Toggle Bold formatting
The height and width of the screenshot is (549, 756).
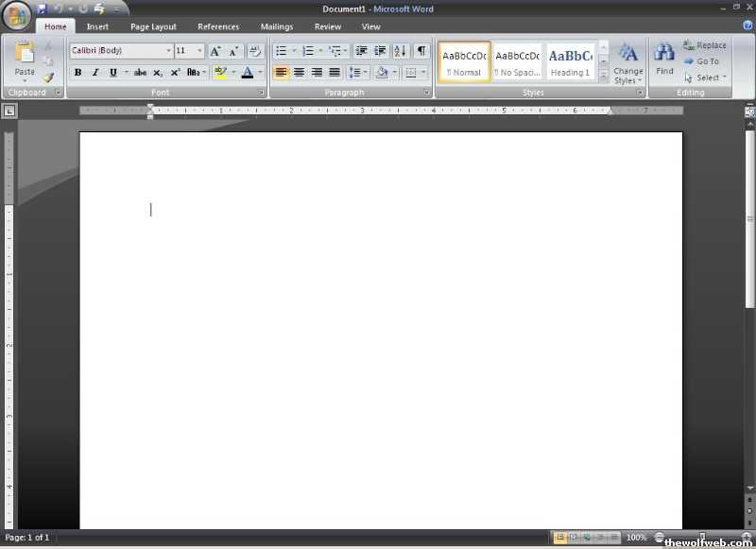point(77,73)
